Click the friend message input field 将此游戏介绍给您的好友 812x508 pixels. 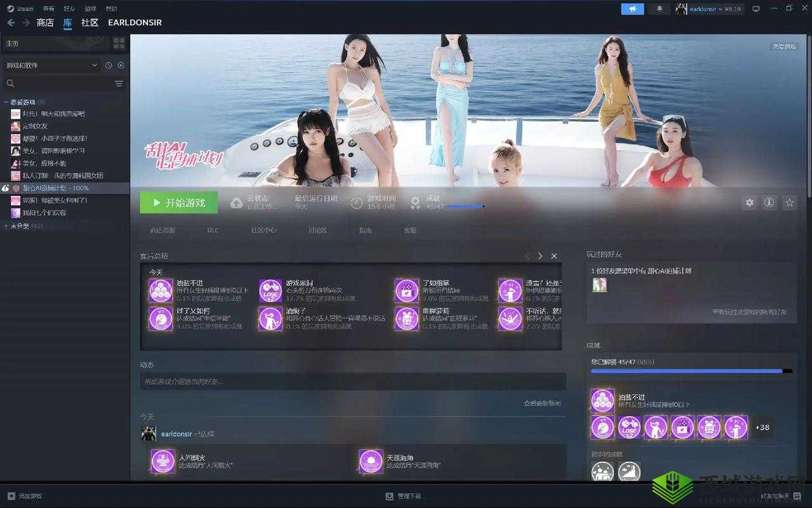coord(351,381)
